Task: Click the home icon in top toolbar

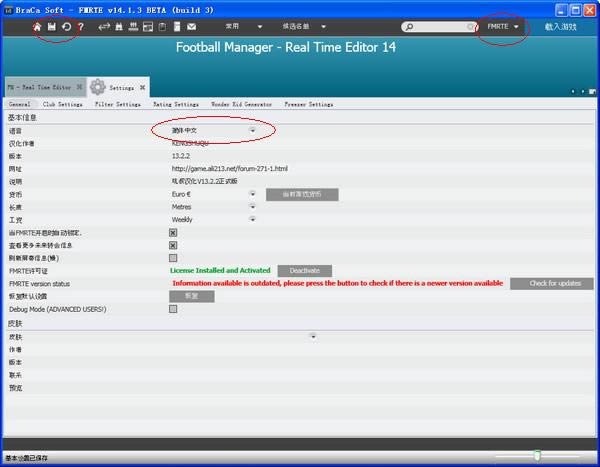Action: click(x=38, y=26)
